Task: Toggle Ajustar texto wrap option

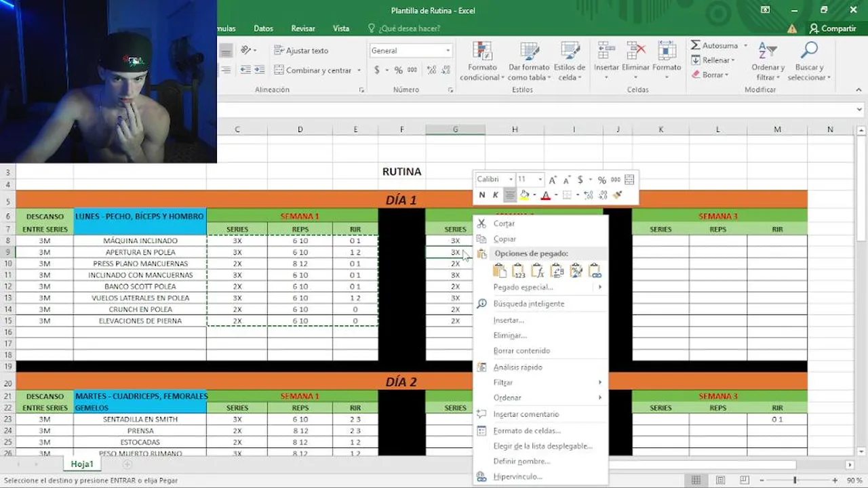Action: click(301, 50)
